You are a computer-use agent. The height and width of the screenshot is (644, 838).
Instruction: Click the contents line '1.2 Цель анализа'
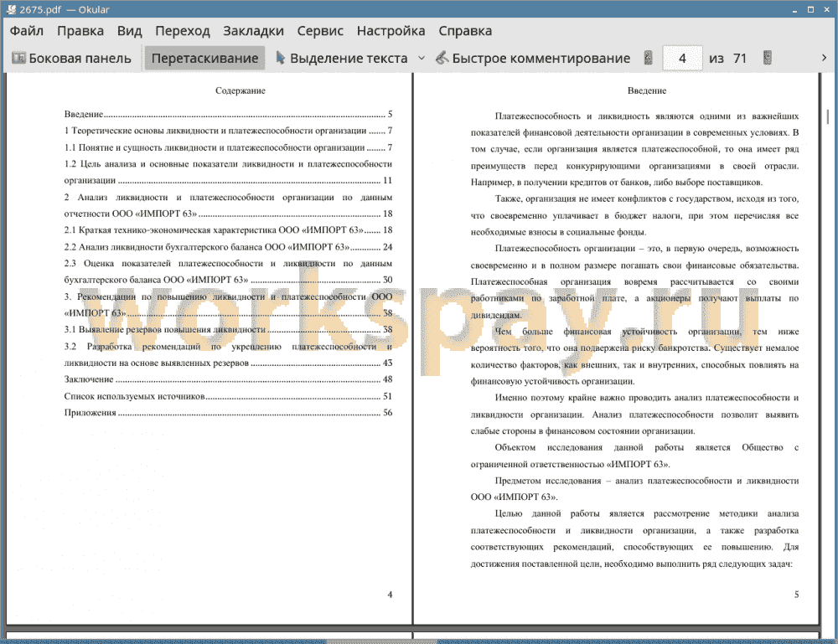pyautogui.click(x=228, y=164)
